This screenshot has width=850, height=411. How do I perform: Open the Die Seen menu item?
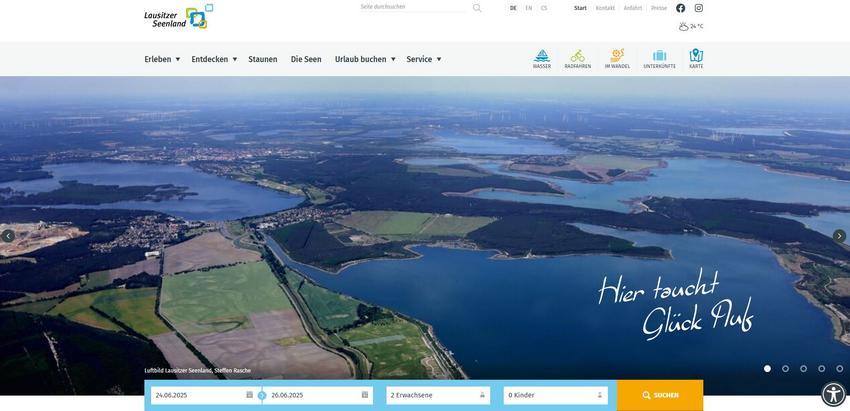(306, 59)
